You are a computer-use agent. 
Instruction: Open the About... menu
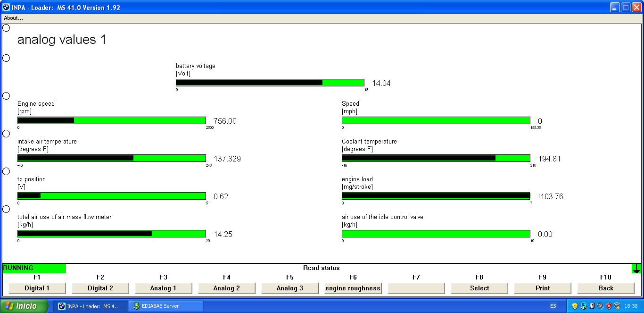click(13, 18)
